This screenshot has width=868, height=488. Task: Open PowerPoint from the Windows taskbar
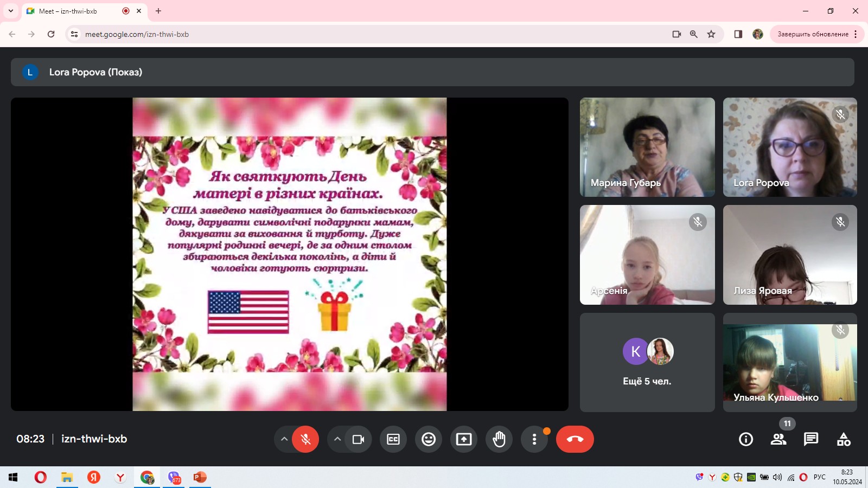coord(200,477)
